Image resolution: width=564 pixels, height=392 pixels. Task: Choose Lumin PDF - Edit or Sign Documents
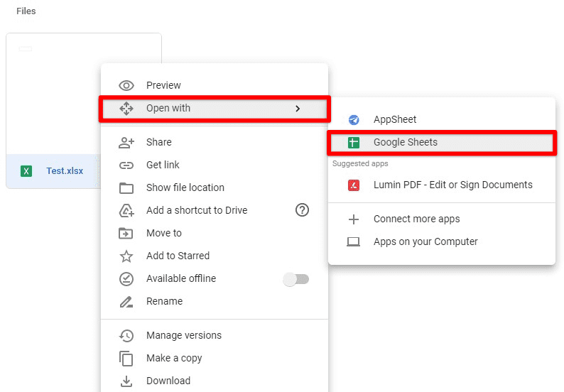click(x=442, y=185)
